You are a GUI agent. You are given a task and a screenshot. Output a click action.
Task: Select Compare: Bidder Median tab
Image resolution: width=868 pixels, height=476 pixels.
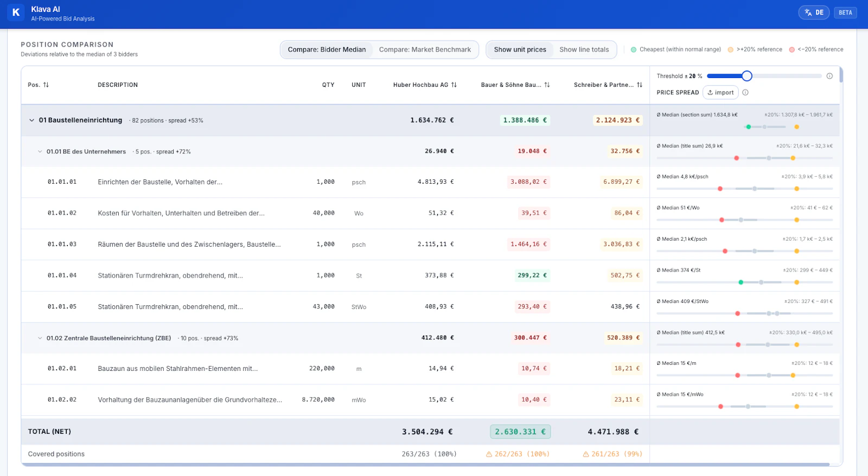(x=327, y=49)
